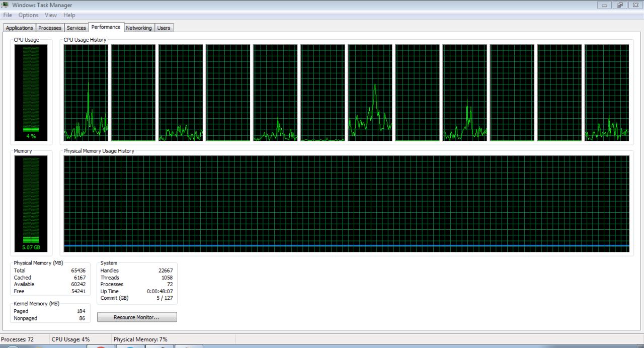The height and width of the screenshot is (348, 644).
Task: Click the Physical Memory Usage History graph
Action: pyautogui.click(x=347, y=204)
